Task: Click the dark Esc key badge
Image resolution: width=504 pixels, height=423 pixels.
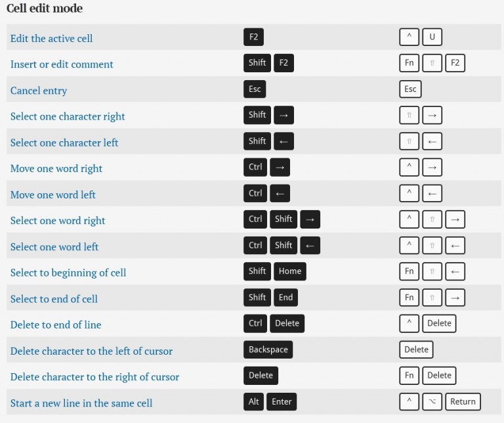Action: pos(255,89)
